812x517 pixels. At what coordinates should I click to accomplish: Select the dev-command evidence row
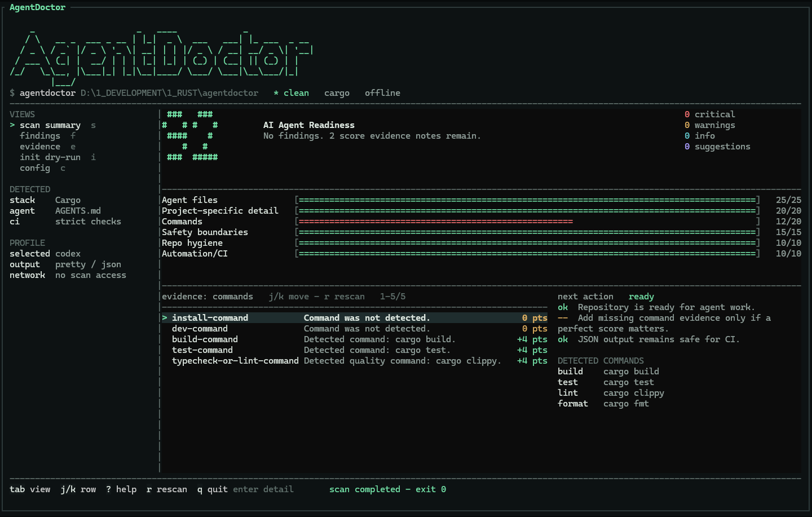(355, 329)
